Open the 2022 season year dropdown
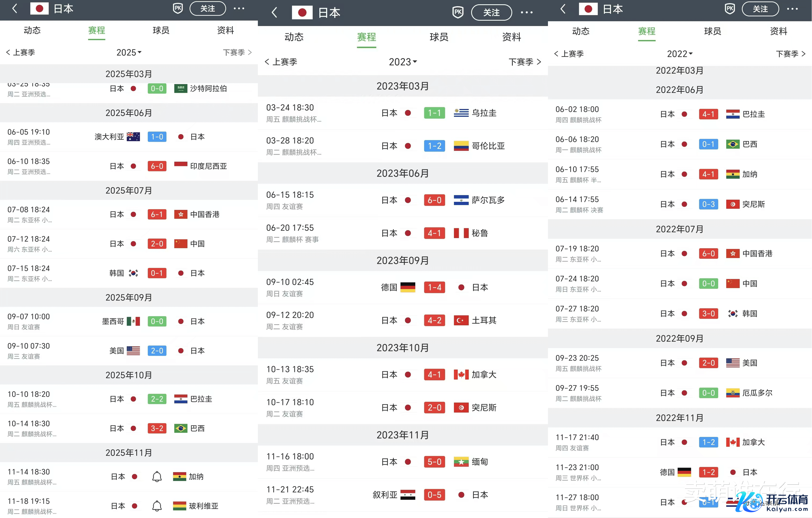The image size is (812, 518). [680, 54]
